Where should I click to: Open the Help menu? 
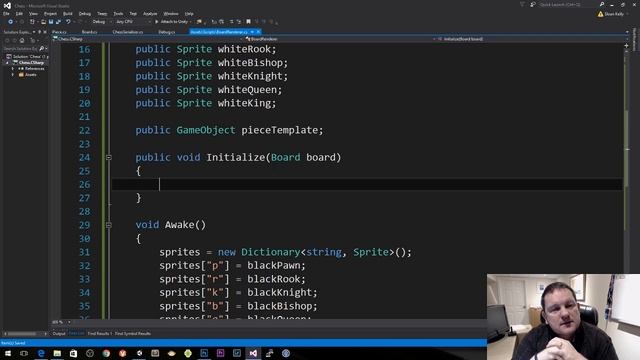(189, 13)
